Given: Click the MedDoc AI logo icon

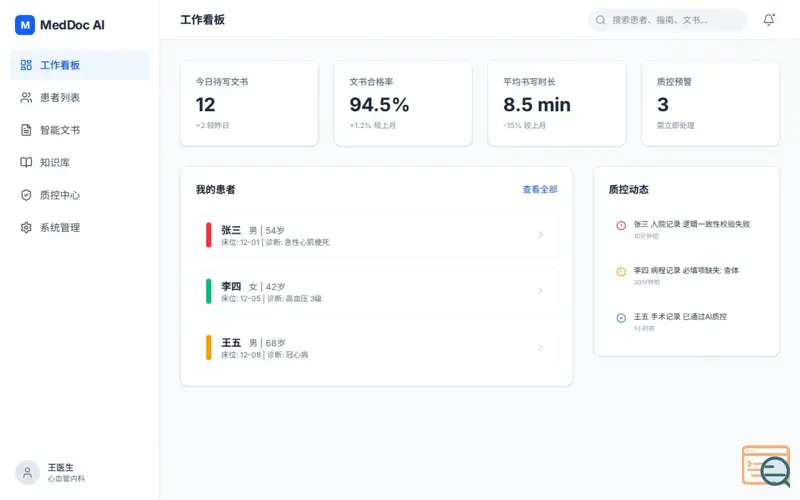Looking at the screenshot, I should tap(25, 25).
